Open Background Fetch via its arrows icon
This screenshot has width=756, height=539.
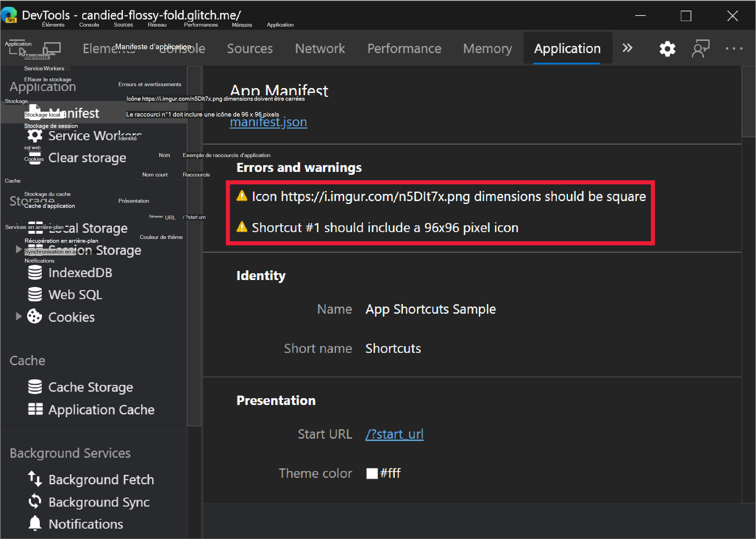click(x=35, y=479)
